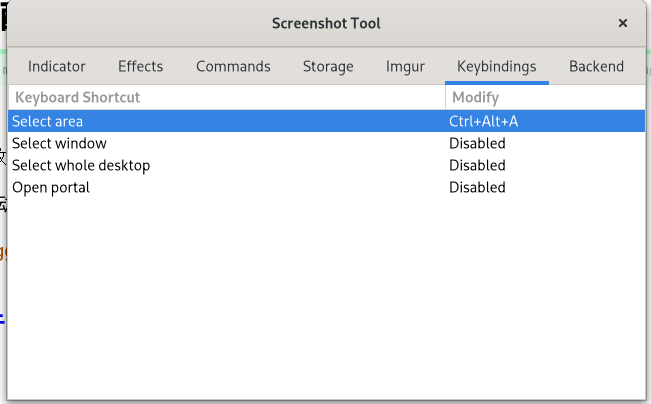Image resolution: width=651 pixels, height=404 pixels.
Task: Select the Storage tab
Action: coord(328,66)
